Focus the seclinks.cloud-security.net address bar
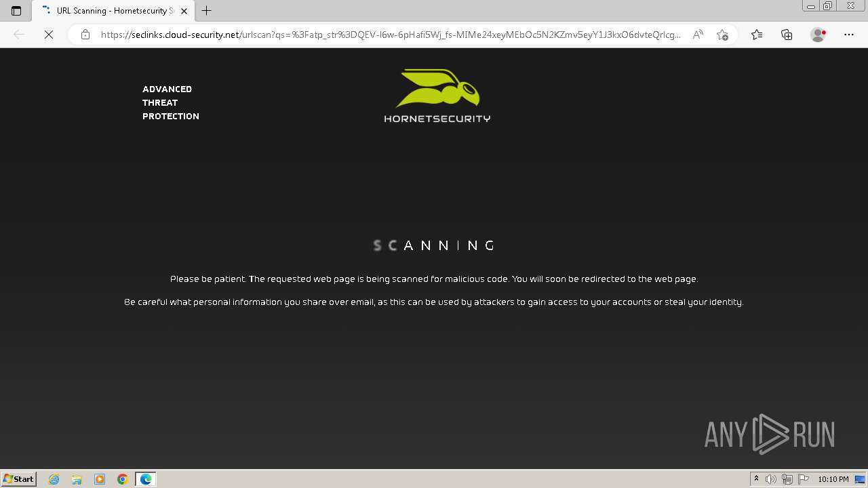Viewport: 868px width, 488px height. tap(390, 35)
